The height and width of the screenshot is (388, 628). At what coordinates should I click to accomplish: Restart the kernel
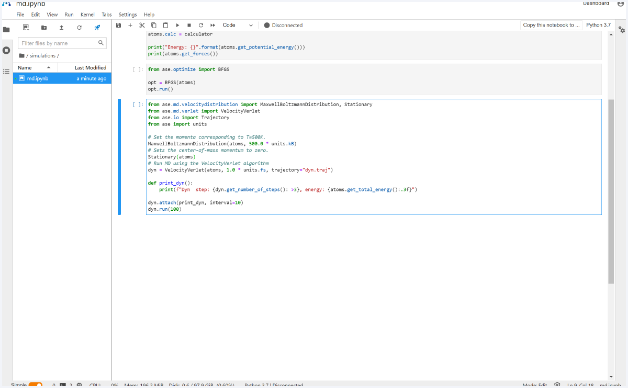pos(201,25)
